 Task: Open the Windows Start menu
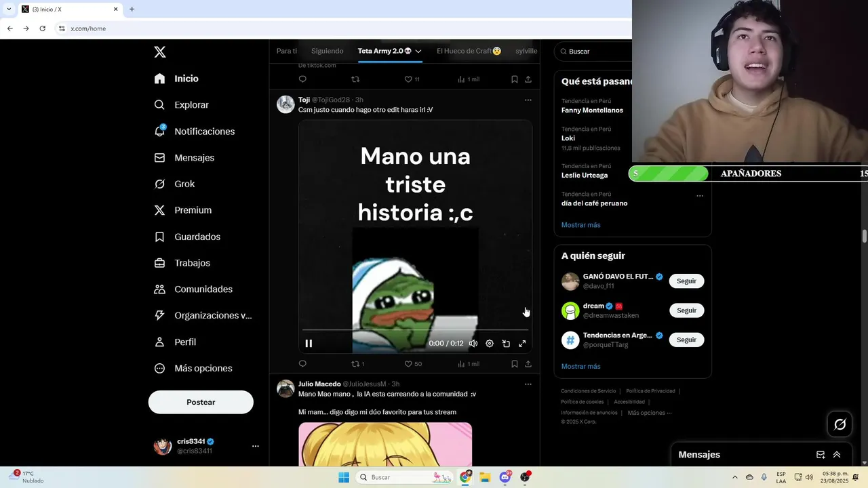click(x=344, y=477)
